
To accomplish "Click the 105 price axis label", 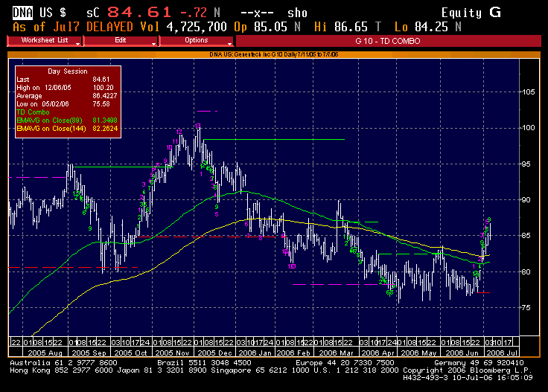I will point(529,91).
